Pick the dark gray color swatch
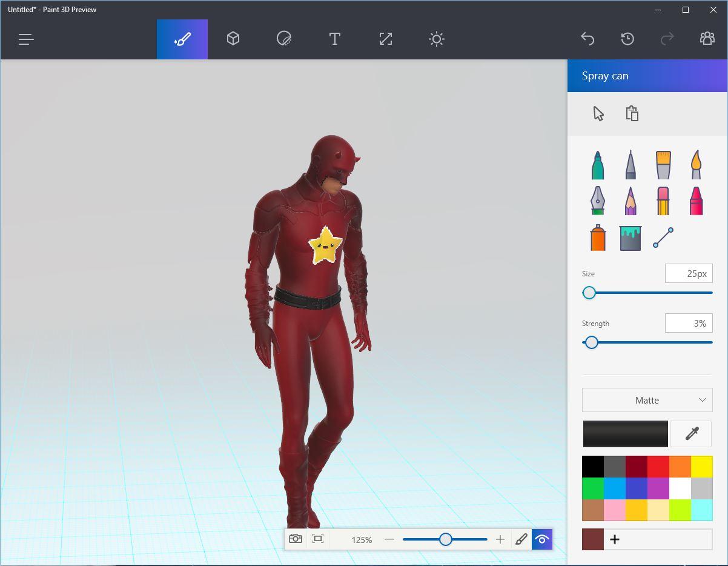 [x=615, y=467]
